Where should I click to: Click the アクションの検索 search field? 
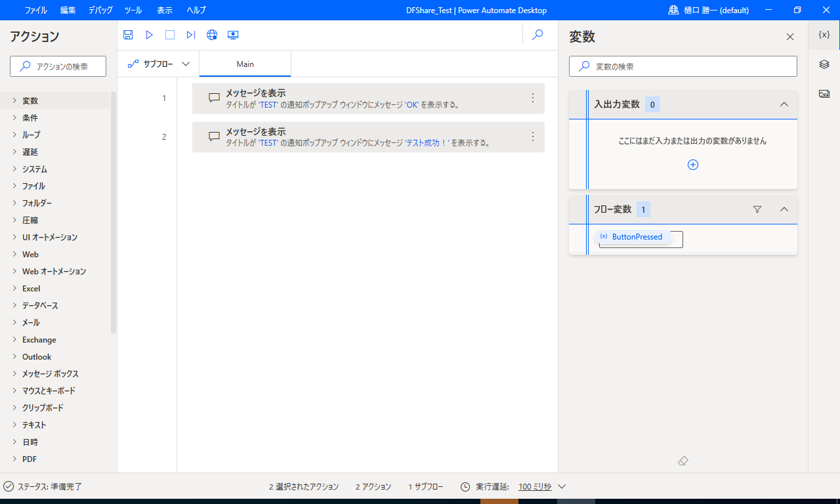58,66
